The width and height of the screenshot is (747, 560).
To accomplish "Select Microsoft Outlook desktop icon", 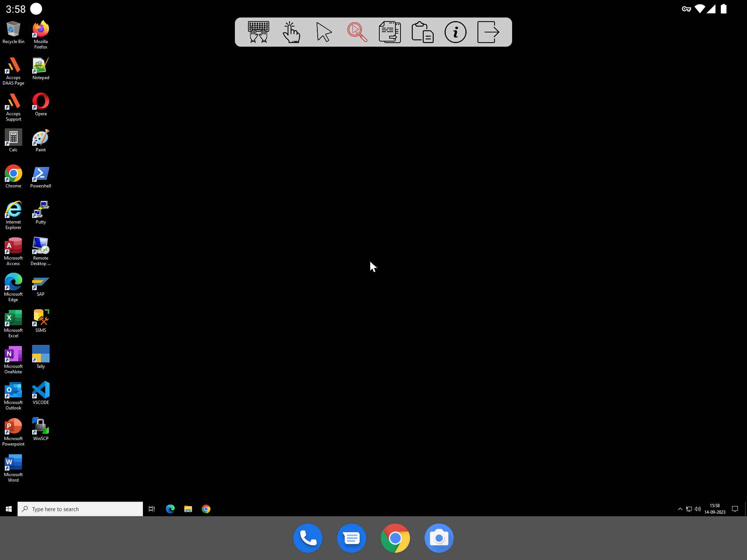I will click(13, 396).
